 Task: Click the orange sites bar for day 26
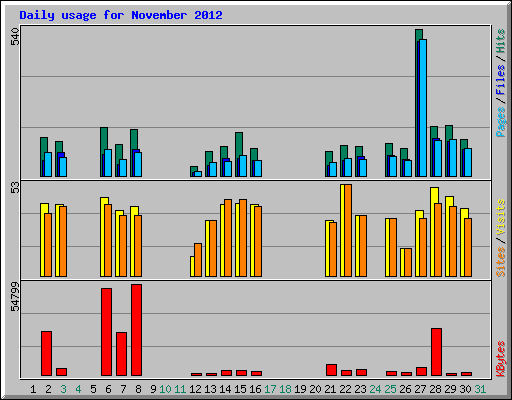click(x=408, y=263)
